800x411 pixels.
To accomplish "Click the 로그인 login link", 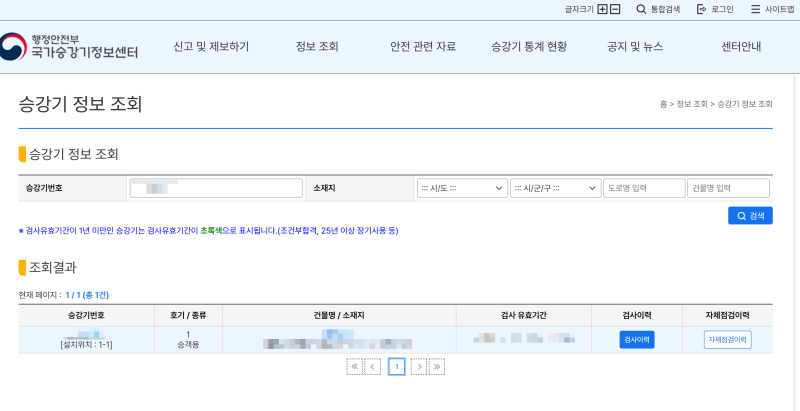I will tap(715, 9).
